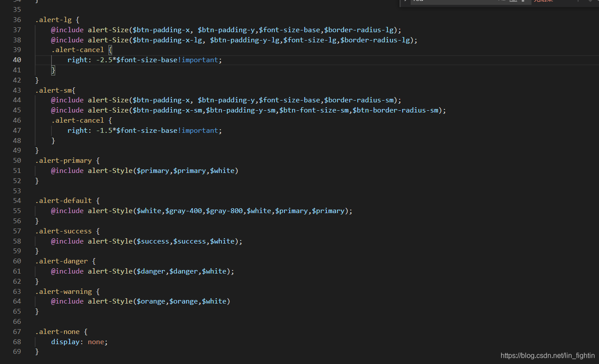Click line number 54 in the gutter
This screenshot has width=599, height=364.
(17, 201)
